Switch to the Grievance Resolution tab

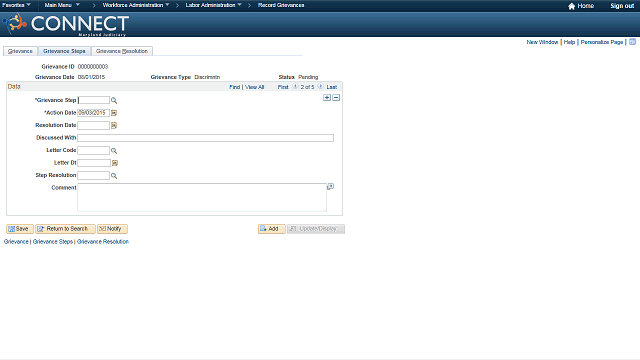[122, 51]
